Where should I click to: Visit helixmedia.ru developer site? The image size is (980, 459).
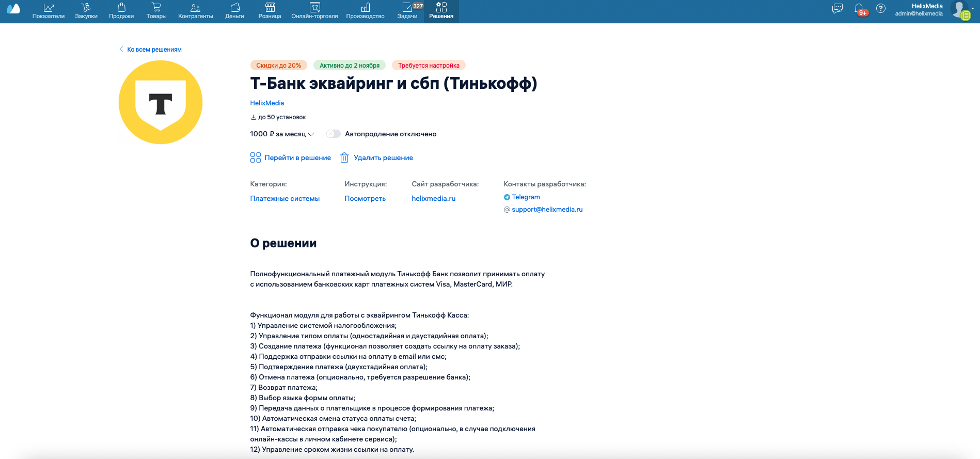click(434, 199)
